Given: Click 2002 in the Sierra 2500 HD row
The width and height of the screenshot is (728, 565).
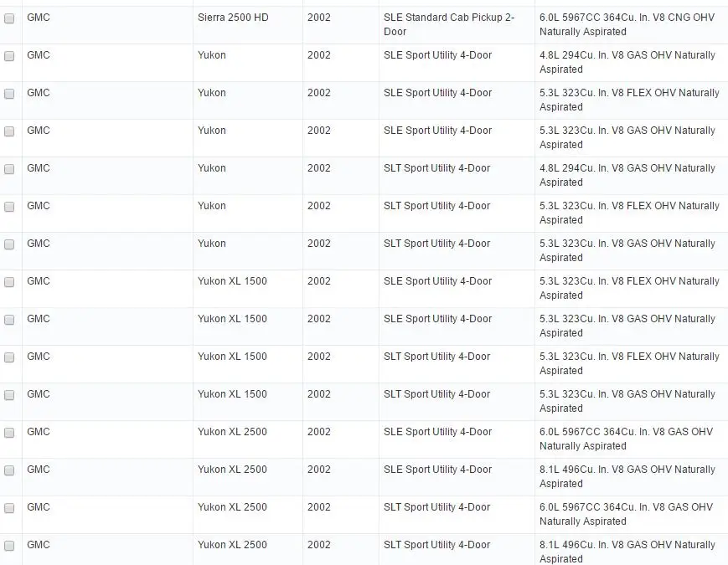Looking at the screenshot, I should [319, 18].
